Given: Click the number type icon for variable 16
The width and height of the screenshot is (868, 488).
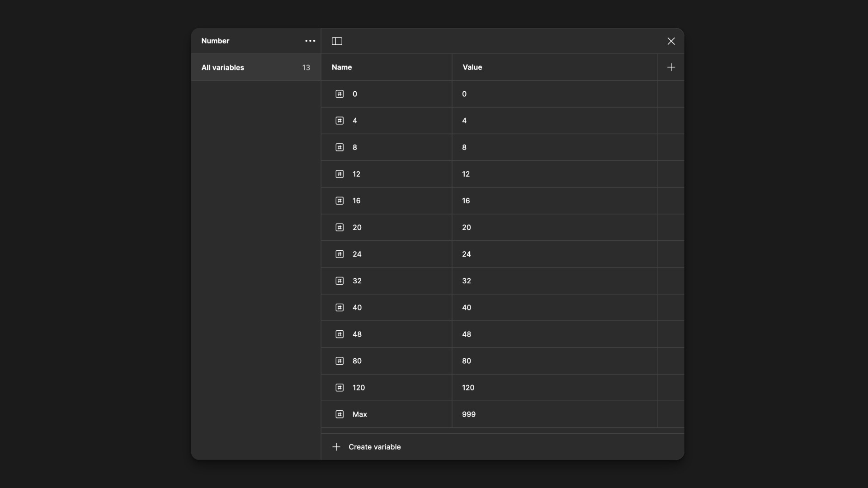Looking at the screenshot, I should click(340, 201).
